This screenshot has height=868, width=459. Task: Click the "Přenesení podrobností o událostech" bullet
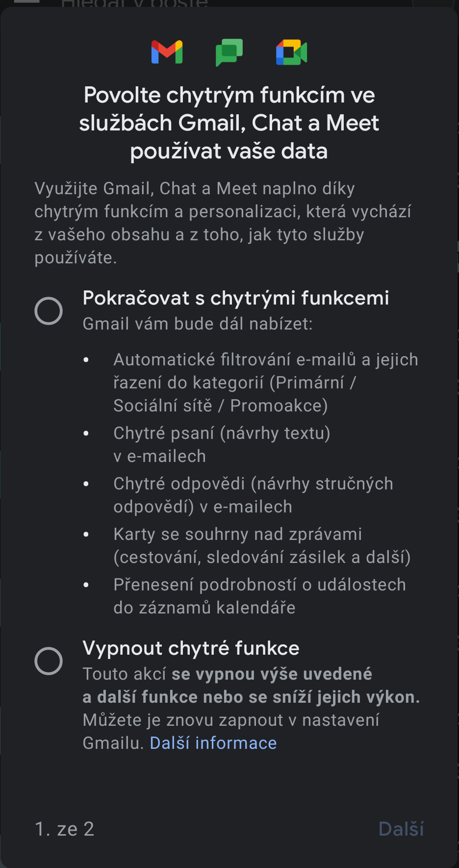(x=259, y=596)
